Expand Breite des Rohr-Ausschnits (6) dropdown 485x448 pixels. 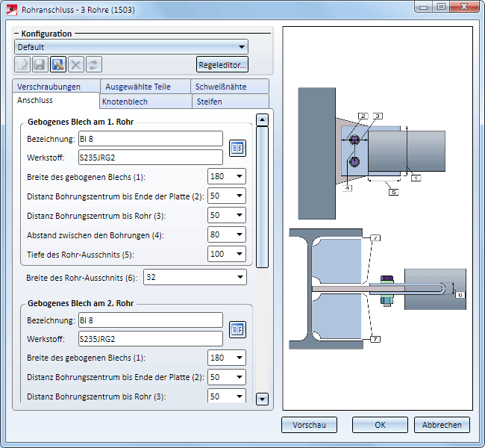click(240, 277)
